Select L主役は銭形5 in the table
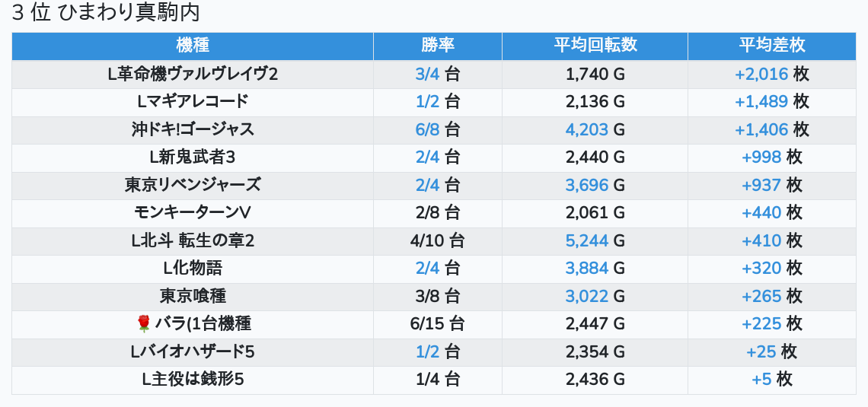This screenshot has height=407, width=868. tap(193, 380)
